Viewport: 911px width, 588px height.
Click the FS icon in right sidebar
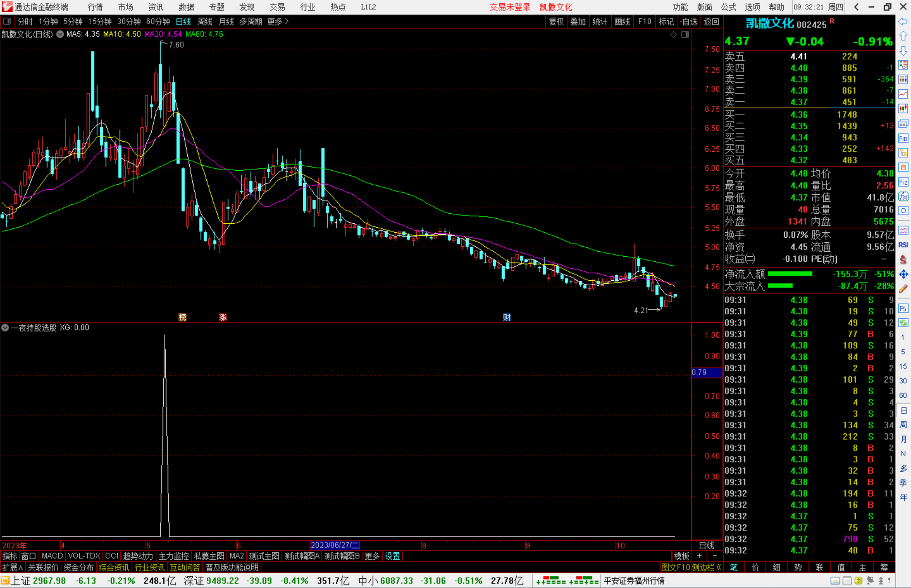pyautogui.click(x=903, y=309)
